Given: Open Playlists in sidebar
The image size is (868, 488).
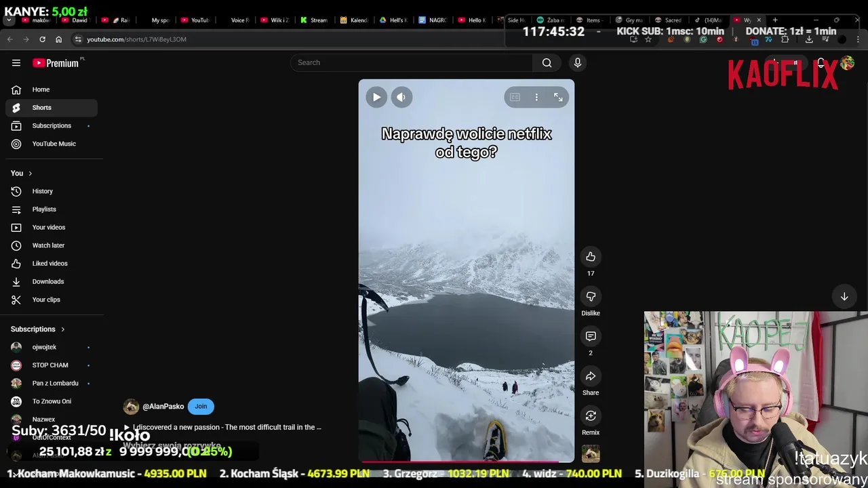Looking at the screenshot, I should tap(52, 209).
